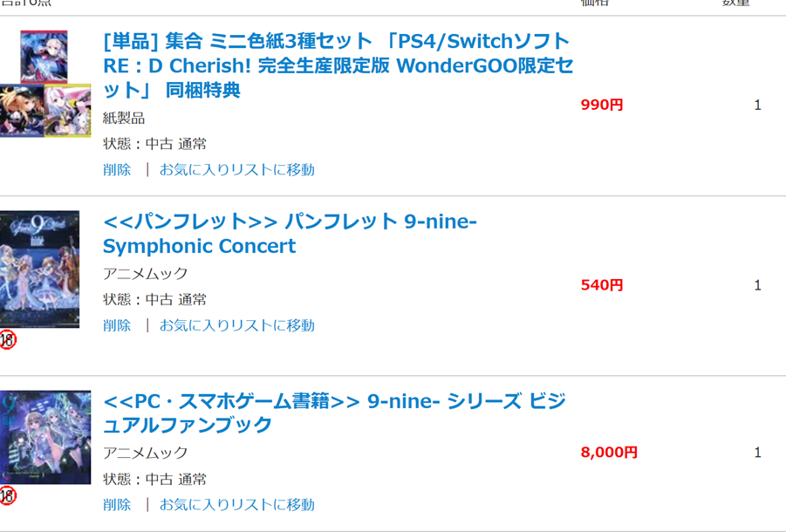Click the 8,000円 price
Viewport: 786px width, 532px height.
click(x=609, y=453)
